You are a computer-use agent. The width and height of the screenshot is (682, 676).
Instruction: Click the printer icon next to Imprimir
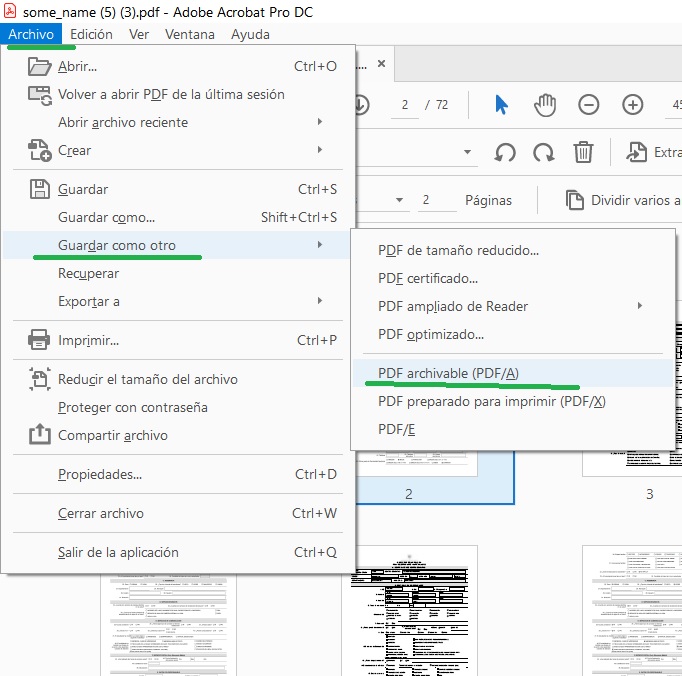[39, 340]
